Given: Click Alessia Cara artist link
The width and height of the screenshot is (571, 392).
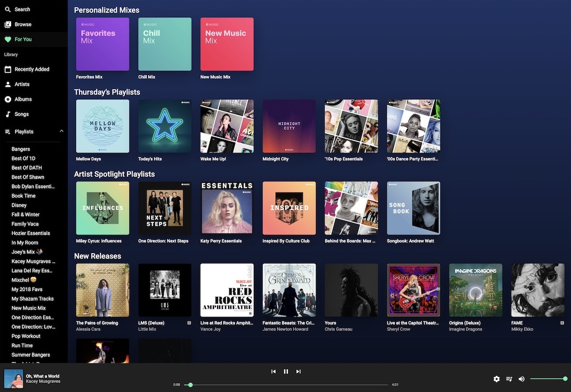Looking at the screenshot, I should coord(88,329).
